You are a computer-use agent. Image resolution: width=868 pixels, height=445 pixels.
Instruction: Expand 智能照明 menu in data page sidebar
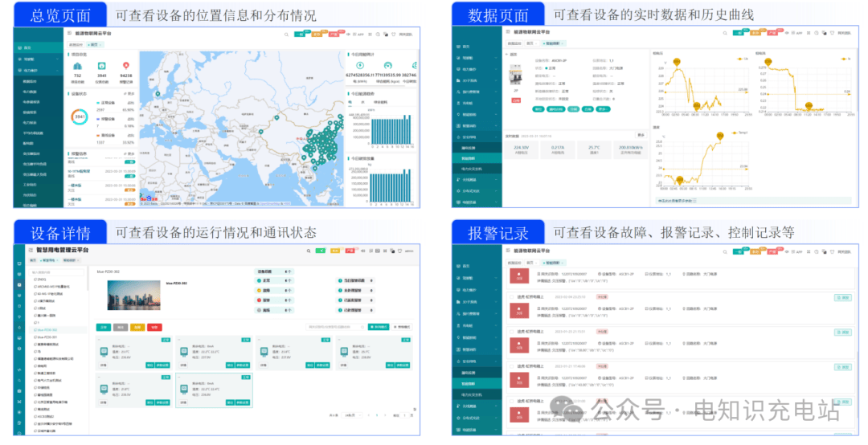477,115
